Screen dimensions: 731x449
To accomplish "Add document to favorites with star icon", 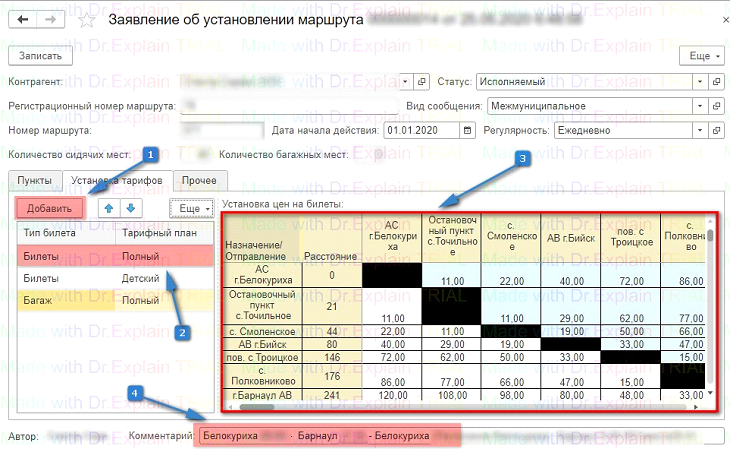I will [87, 20].
